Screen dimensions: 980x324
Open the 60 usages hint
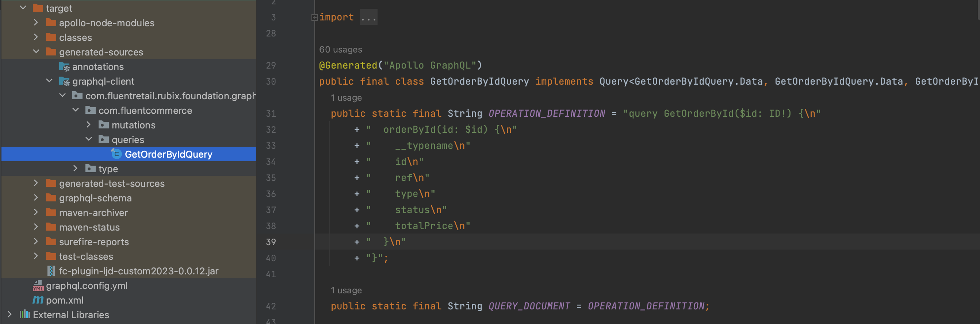[x=340, y=49]
